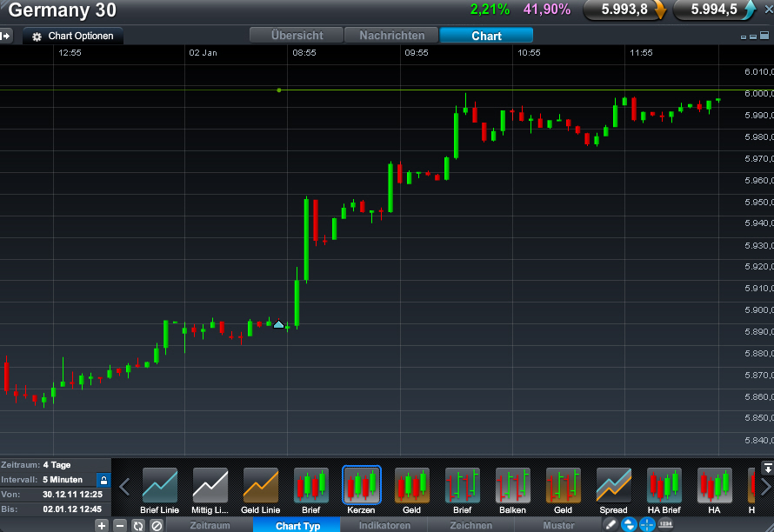Click the panel arrow icon beside Chart Optionen
The image size is (774, 532).
pos(5,36)
